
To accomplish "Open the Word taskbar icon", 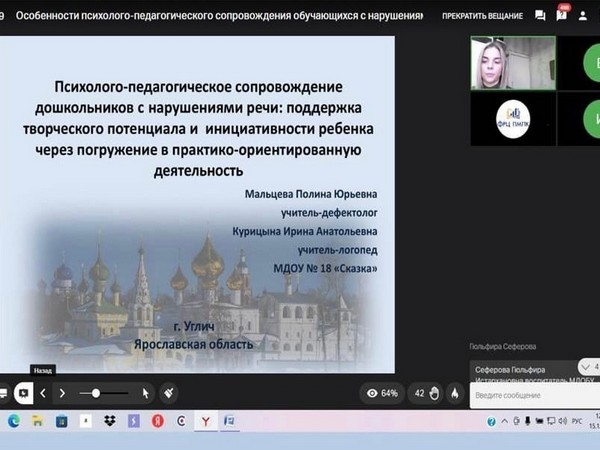I will (229, 421).
